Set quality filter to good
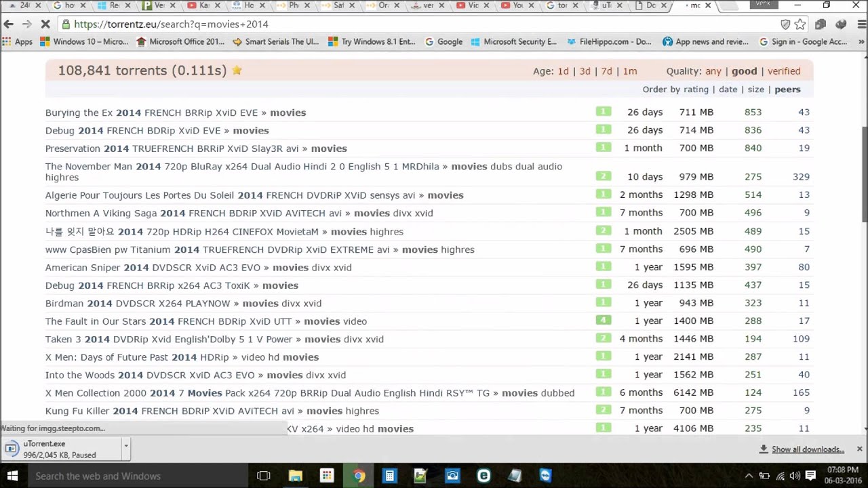This screenshot has height=488, width=868. (744, 71)
